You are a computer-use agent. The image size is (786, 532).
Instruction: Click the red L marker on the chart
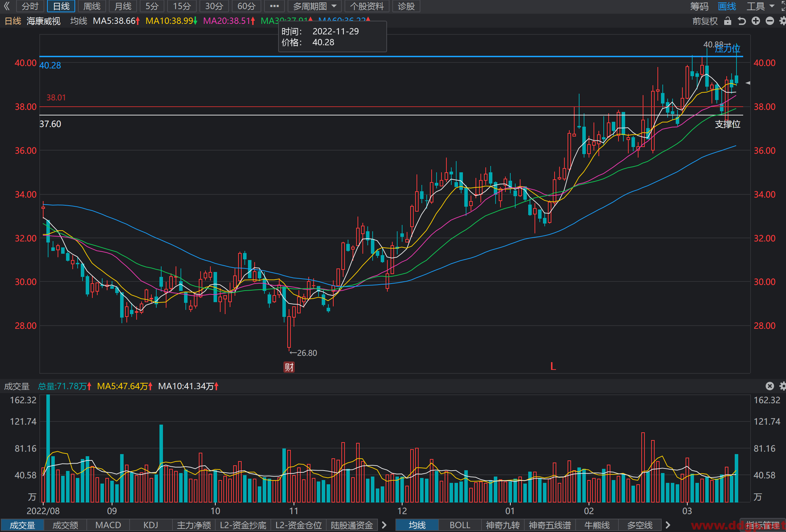tap(553, 366)
